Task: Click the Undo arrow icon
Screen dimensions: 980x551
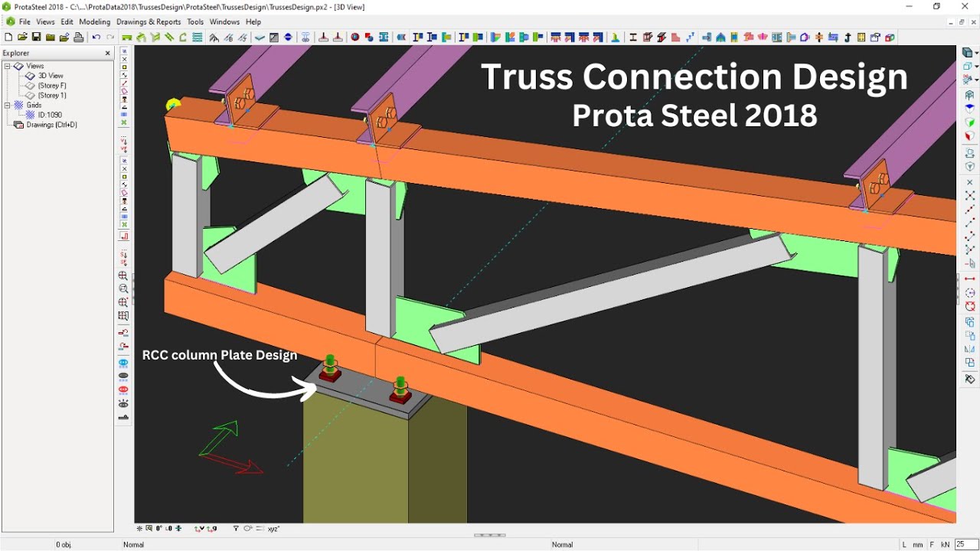Action: [96, 37]
